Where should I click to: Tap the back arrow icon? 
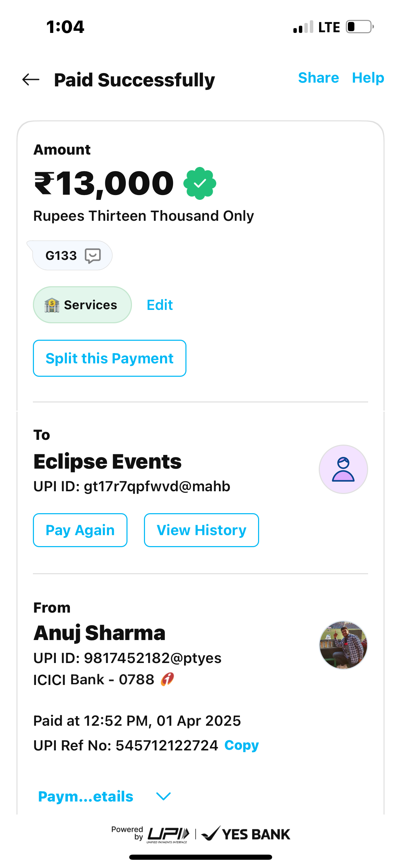[31, 80]
